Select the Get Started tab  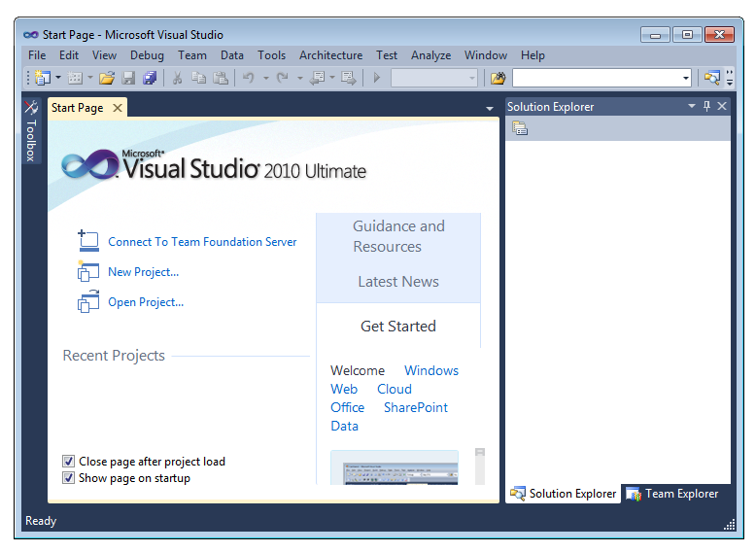(x=398, y=327)
